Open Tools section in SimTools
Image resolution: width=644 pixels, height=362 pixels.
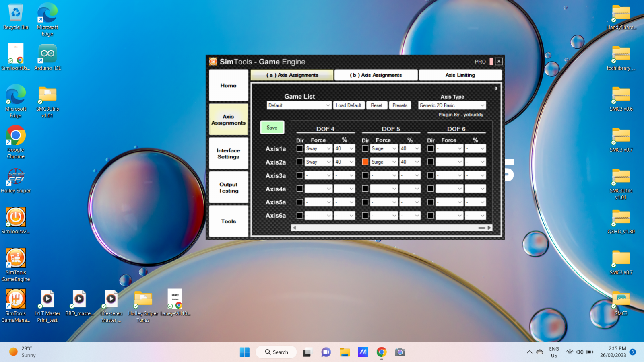(228, 221)
